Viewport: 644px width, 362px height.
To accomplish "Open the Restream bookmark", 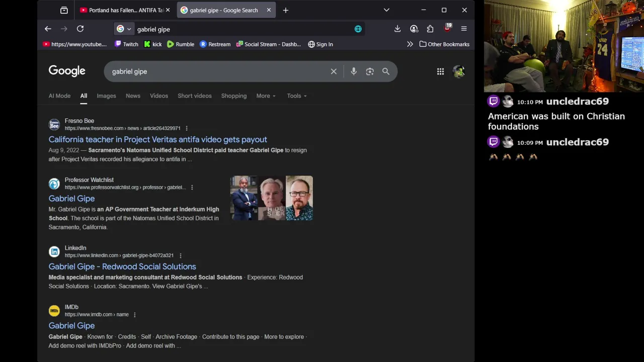I will point(215,44).
